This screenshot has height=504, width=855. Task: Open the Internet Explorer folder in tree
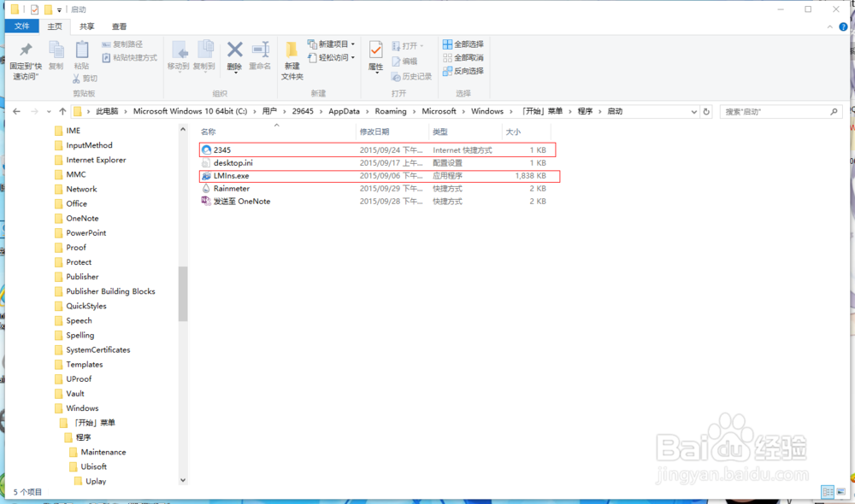coord(91,161)
